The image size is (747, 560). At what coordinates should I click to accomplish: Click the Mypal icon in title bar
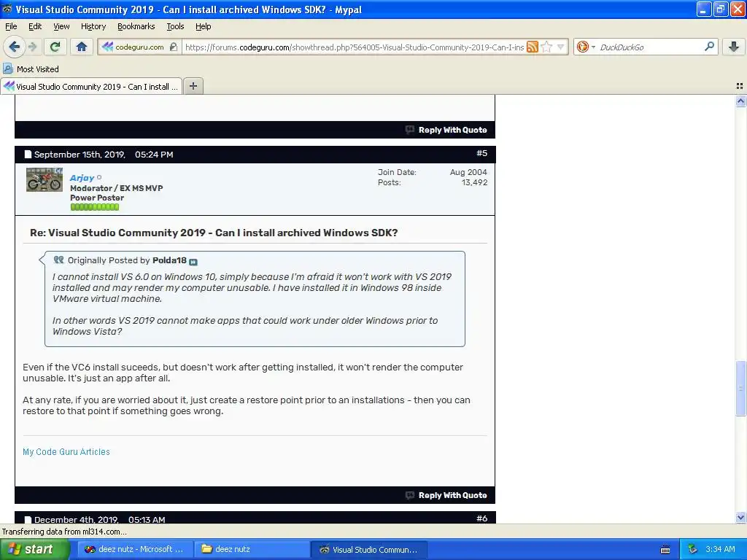click(x=7, y=9)
